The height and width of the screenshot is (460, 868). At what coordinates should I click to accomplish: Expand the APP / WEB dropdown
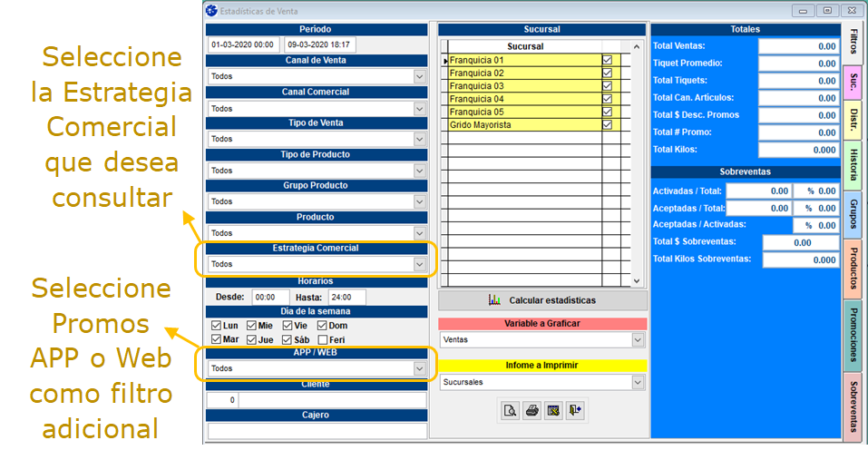pos(419,369)
